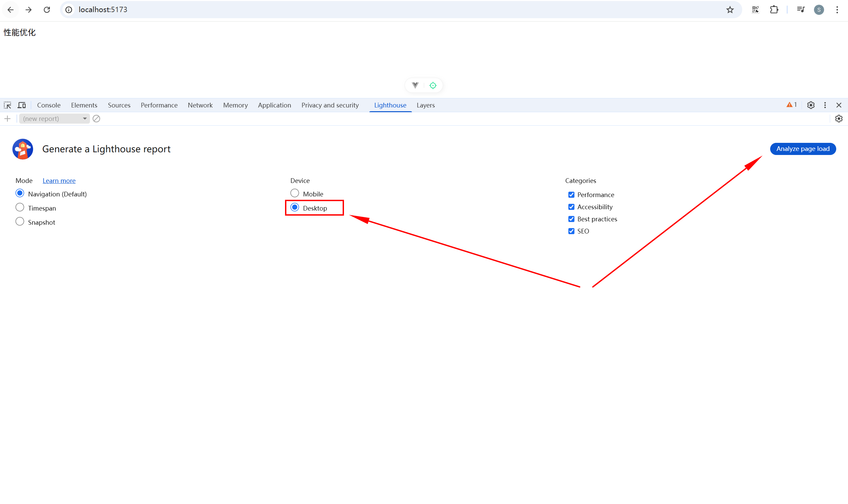Uncheck the SEO category checkbox
The width and height of the screenshot is (848, 504).
pyautogui.click(x=571, y=231)
